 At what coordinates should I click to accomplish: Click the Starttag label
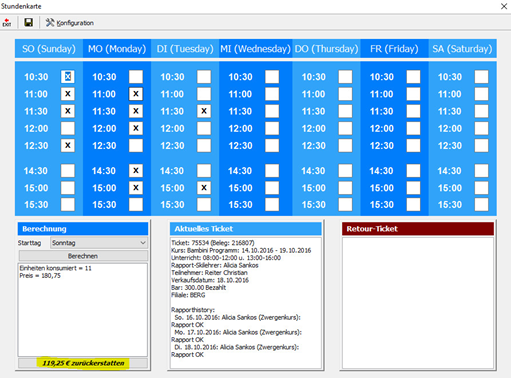(29, 243)
